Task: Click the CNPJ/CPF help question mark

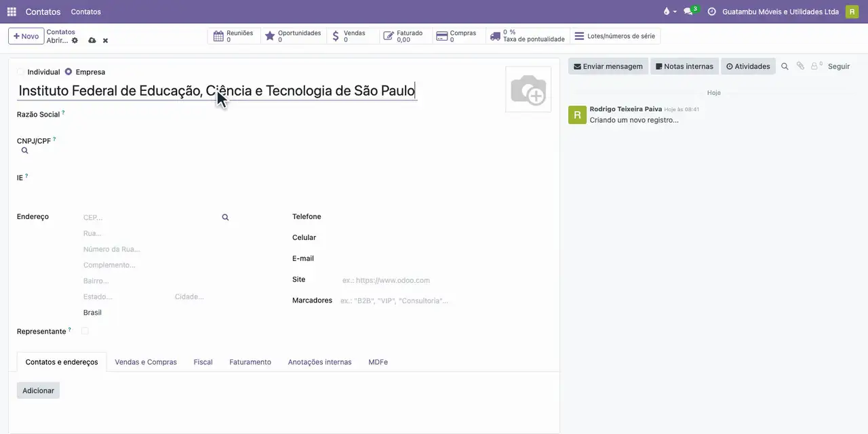Action: (54, 139)
